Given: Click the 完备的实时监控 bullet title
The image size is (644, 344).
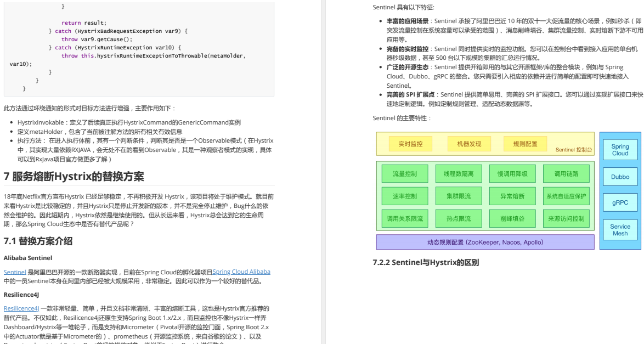Looking at the screenshot, I should (408, 49).
